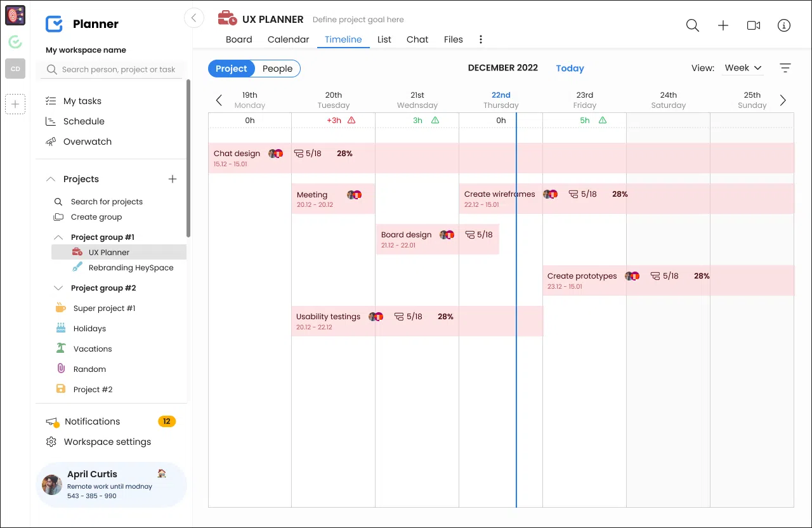Image resolution: width=812 pixels, height=528 pixels.
Task: Open the info icon at top right
Action: pyautogui.click(x=783, y=25)
